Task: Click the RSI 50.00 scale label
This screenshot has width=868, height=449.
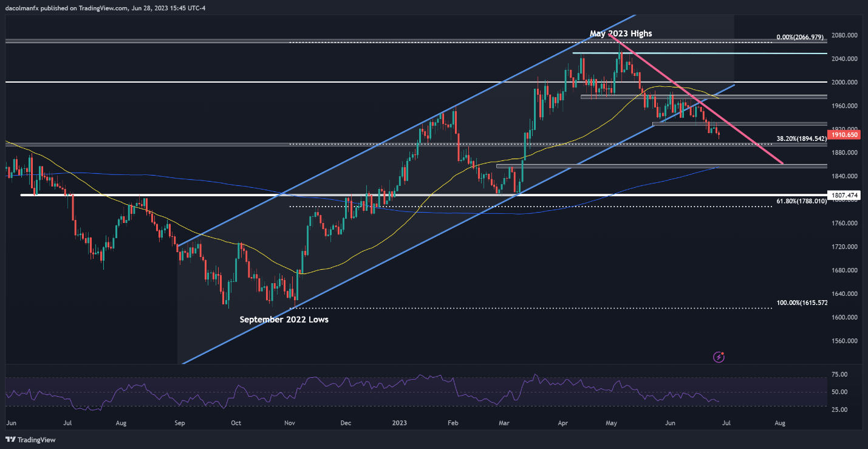Action: [x=840, y=392]
